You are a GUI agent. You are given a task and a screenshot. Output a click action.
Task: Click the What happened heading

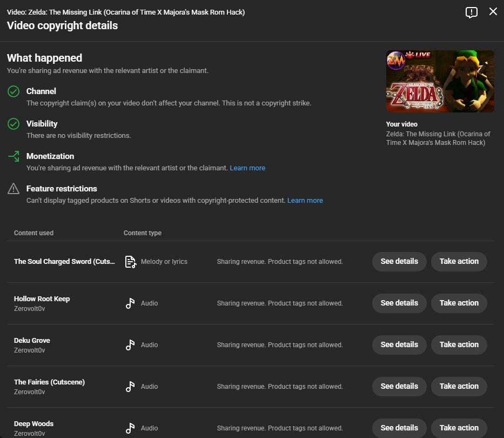(45, 58)
